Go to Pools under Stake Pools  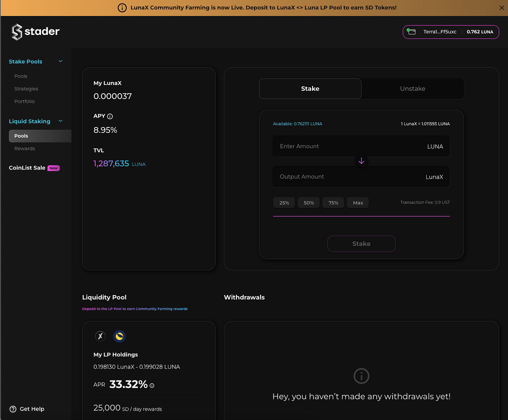21,76
